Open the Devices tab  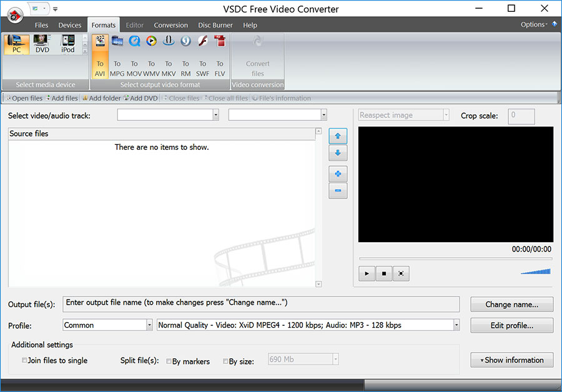pos(70,25)
